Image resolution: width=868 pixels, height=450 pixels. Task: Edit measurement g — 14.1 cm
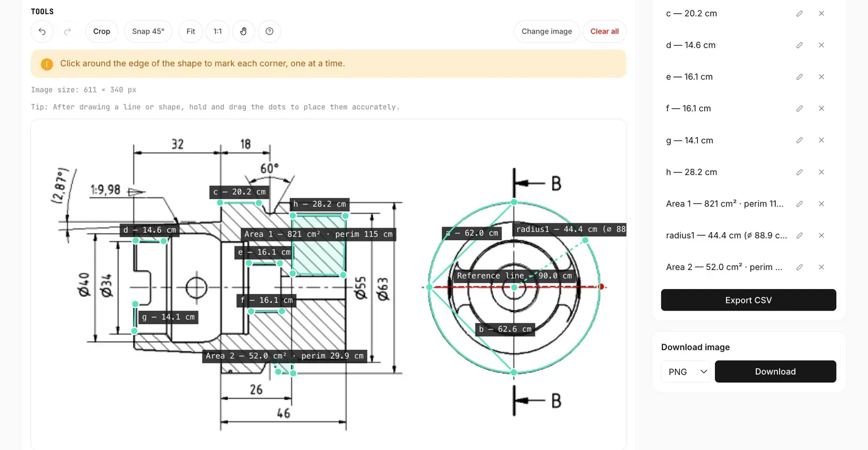[x=800, y=140]
